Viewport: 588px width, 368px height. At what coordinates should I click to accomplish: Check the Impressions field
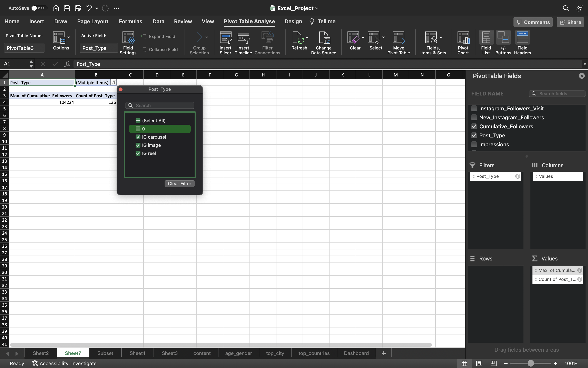pos(474,144)
